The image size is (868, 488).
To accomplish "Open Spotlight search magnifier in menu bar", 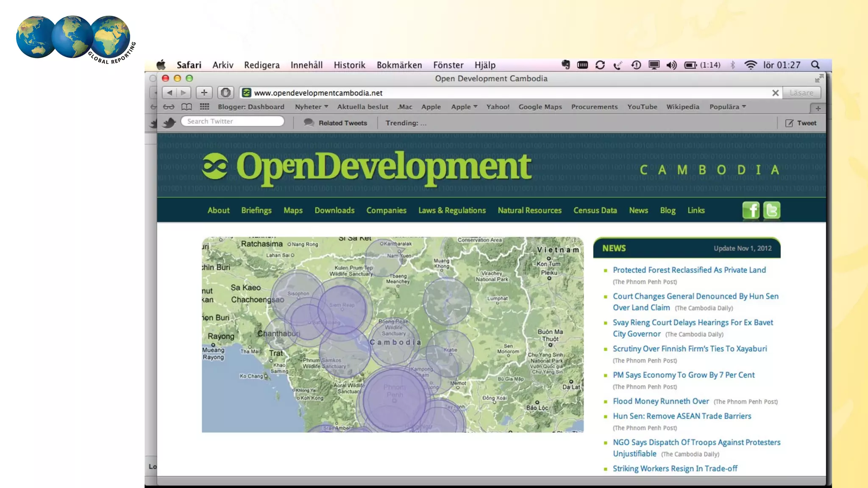I will click(815, 65).
